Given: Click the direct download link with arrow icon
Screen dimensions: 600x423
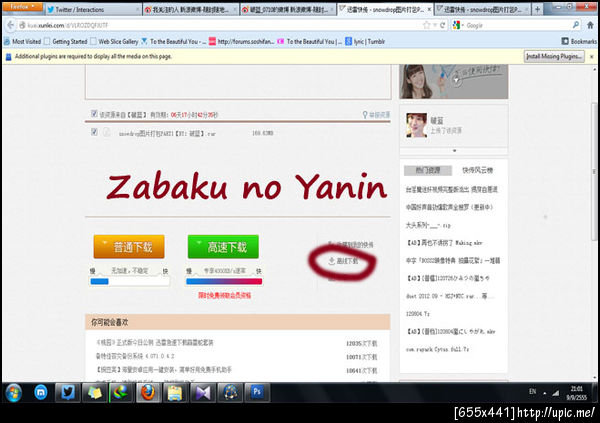Looking at the screenshot, I should pos(343,261).
